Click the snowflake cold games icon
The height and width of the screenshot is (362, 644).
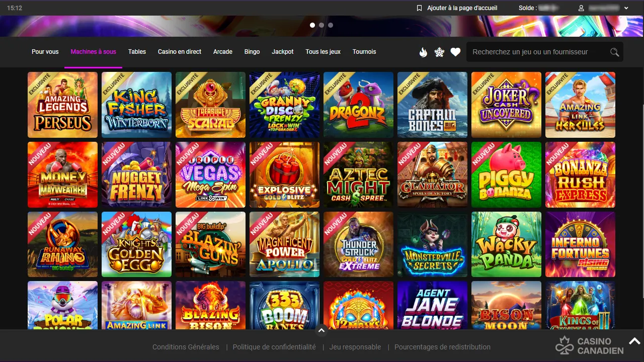click(x=439, y=52)
